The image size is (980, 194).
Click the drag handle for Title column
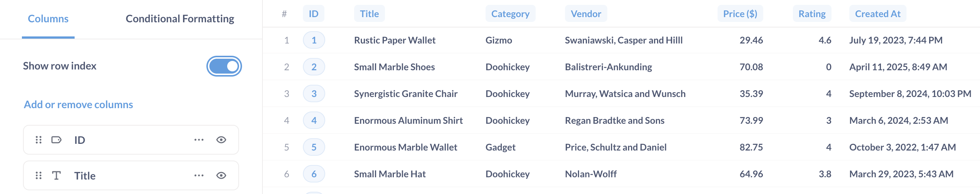[39, 175]
